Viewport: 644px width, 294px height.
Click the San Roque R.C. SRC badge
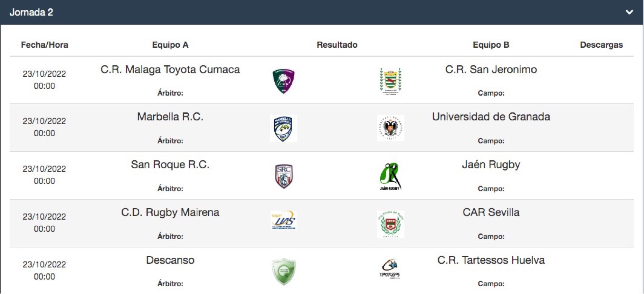pyautogui.click(x=283, y=176)
